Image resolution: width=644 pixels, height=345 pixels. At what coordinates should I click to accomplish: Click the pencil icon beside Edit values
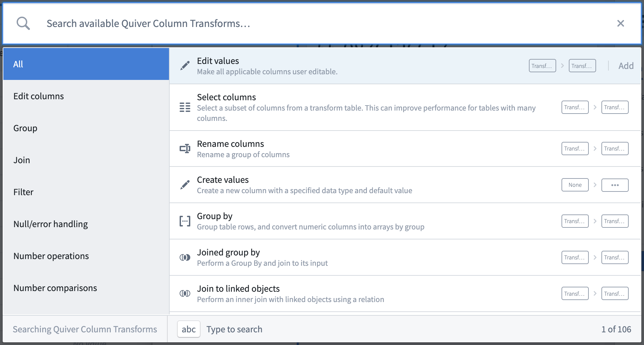click(185, 66)
